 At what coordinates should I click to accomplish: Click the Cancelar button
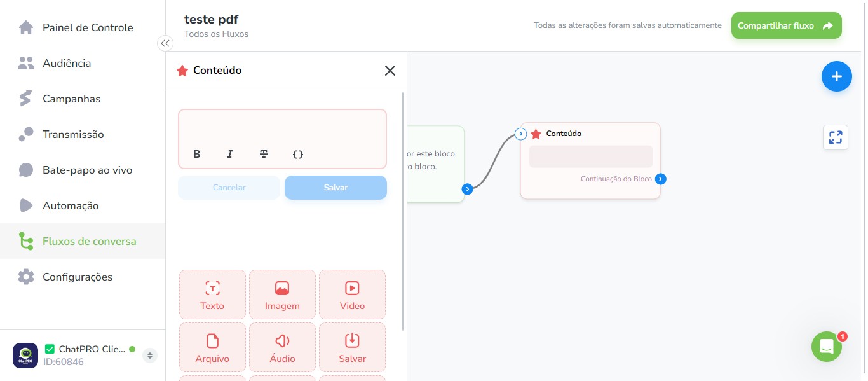coord(229,188)
